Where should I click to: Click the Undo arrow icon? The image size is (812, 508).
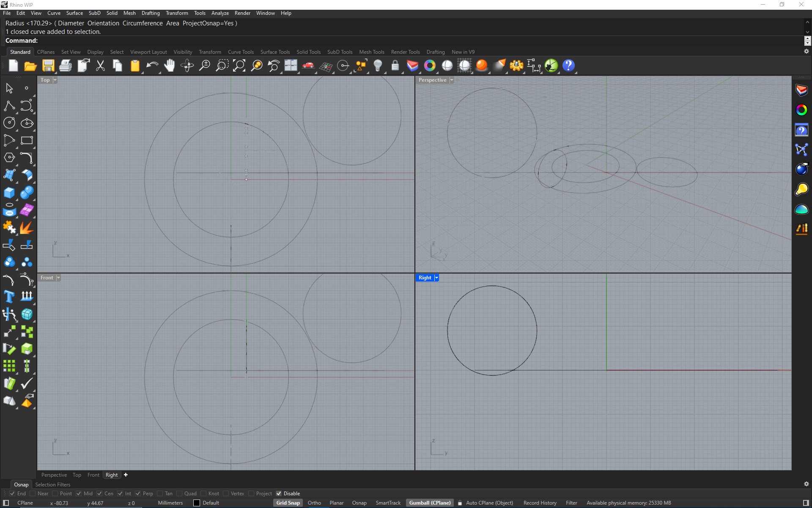(x=152, y=66)
